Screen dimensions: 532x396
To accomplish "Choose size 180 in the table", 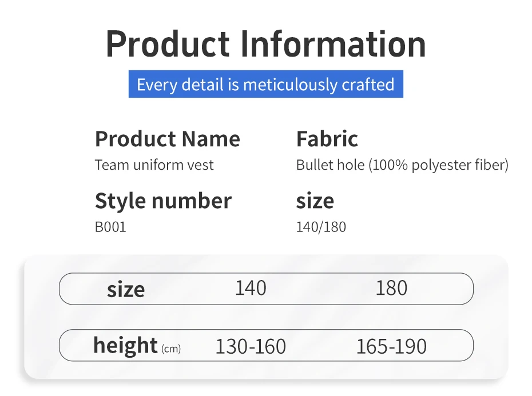I will tap(391, 288).
